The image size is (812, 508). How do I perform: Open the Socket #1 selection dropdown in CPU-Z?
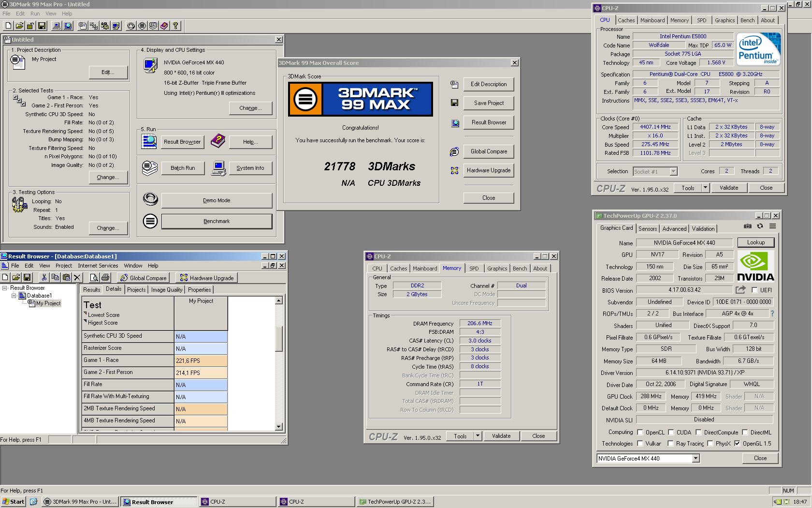(673, 171)
